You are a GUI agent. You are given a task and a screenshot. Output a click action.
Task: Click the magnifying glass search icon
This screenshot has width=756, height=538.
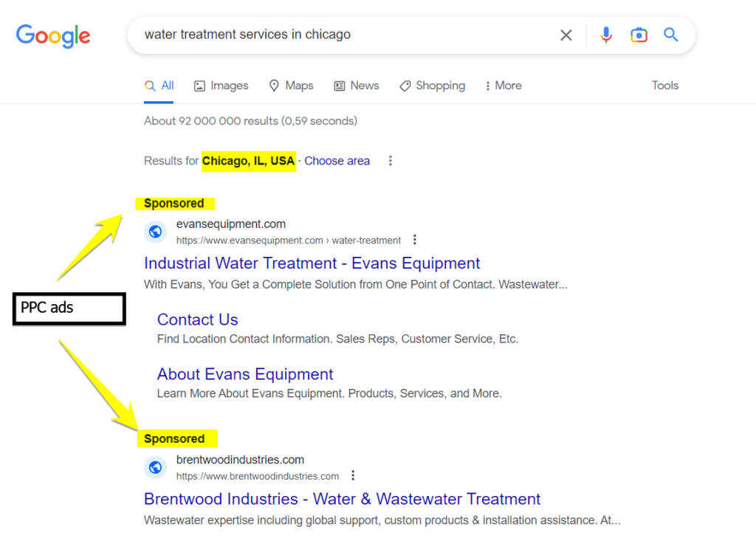[x=671, y=34]
